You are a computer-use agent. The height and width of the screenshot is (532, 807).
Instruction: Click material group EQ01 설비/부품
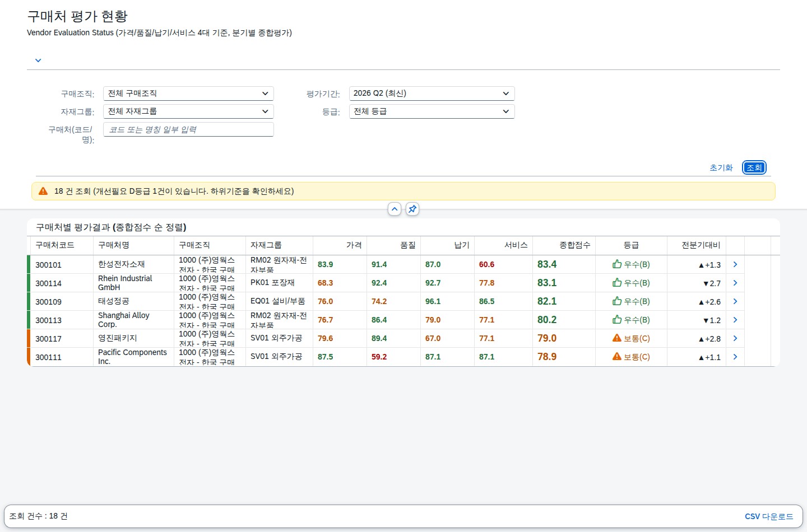(277, 301)
